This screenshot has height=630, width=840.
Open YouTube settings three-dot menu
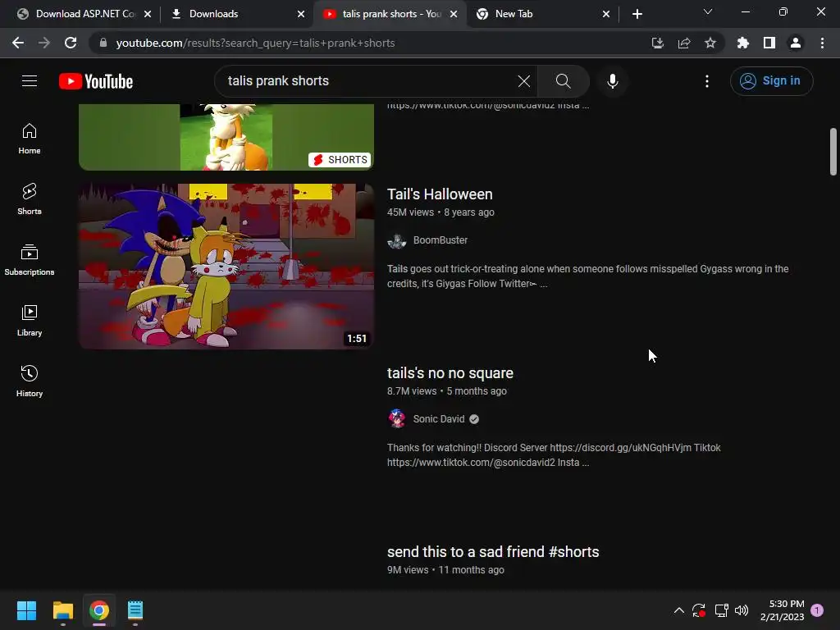(x=707, y=81)
